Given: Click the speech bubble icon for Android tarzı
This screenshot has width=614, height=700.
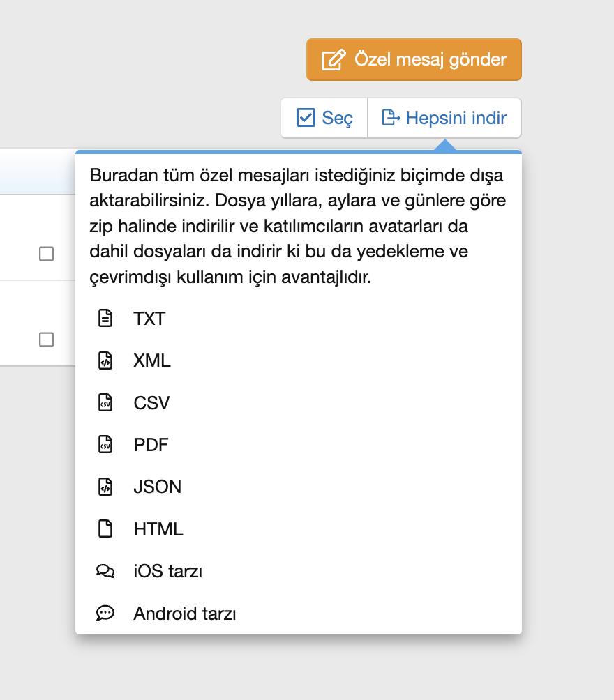Looking at the screenshot, I should click(x=105, y=613).
